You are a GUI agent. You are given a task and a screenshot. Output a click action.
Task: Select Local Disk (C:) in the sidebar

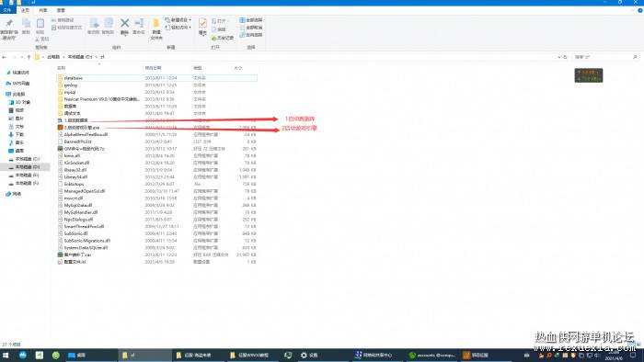coord(27,159)
